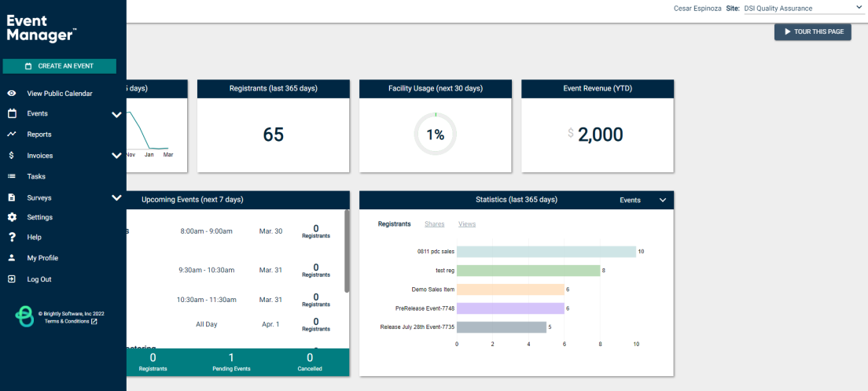This screenshot has height=391, width=868.
Task: Click the Create an Event button
Action: 59,66
